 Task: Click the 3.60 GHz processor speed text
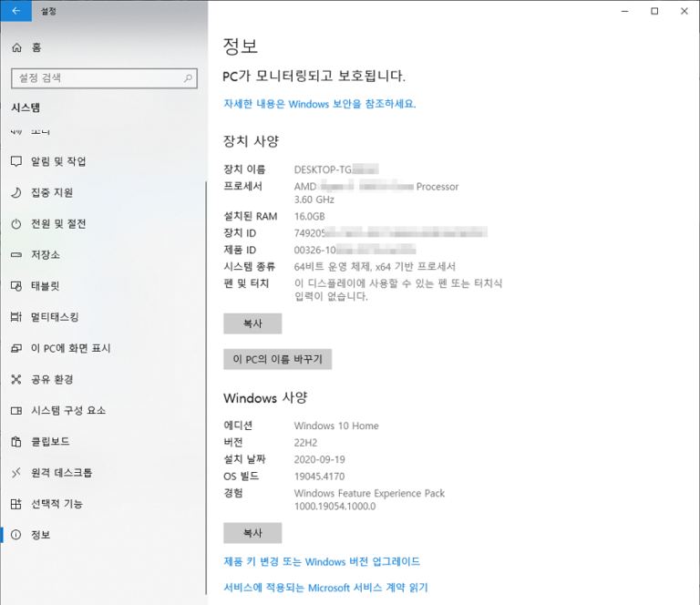[x=314, y=200]
